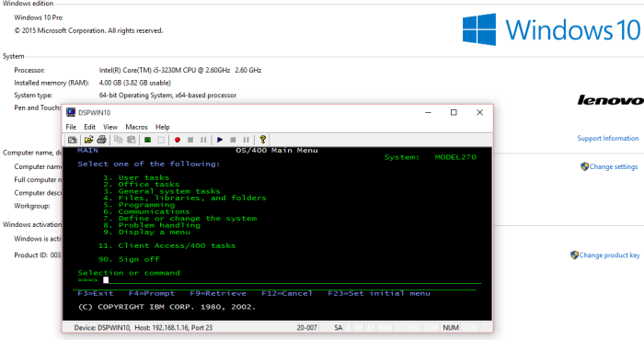This screenshot has height=340, width=644.
Task: Click the pause button beside the blue play triangle
Action: tap(246, 140)
